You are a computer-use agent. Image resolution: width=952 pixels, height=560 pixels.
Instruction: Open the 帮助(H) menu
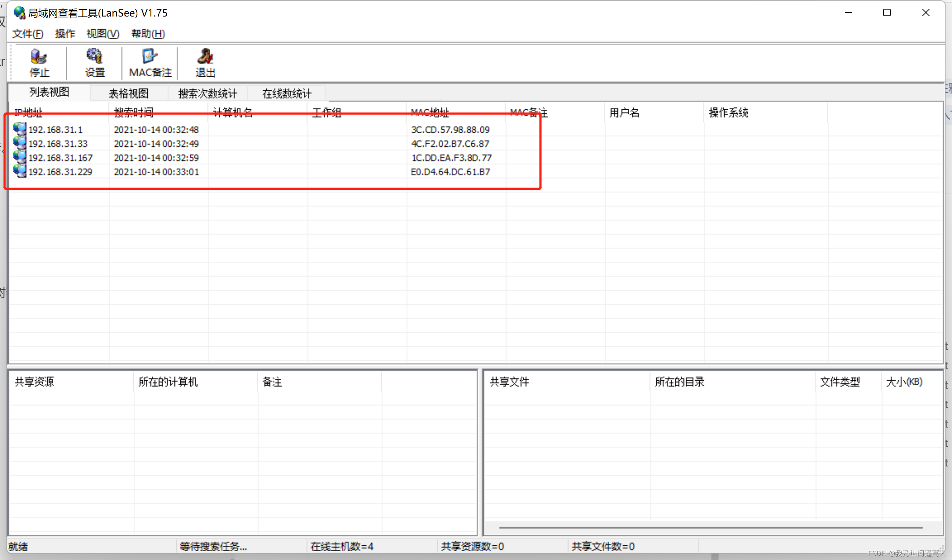[x=148, y=34]
